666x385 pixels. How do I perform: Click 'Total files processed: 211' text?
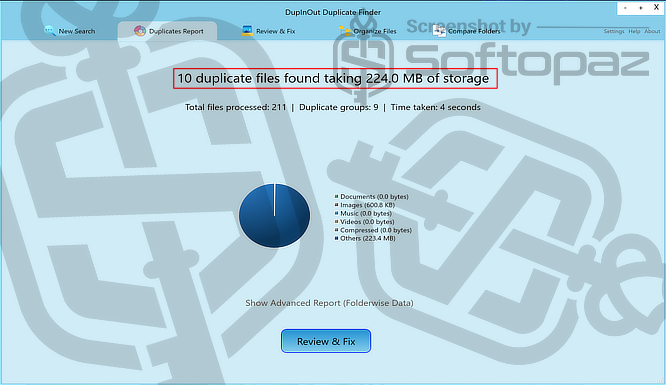235,108
